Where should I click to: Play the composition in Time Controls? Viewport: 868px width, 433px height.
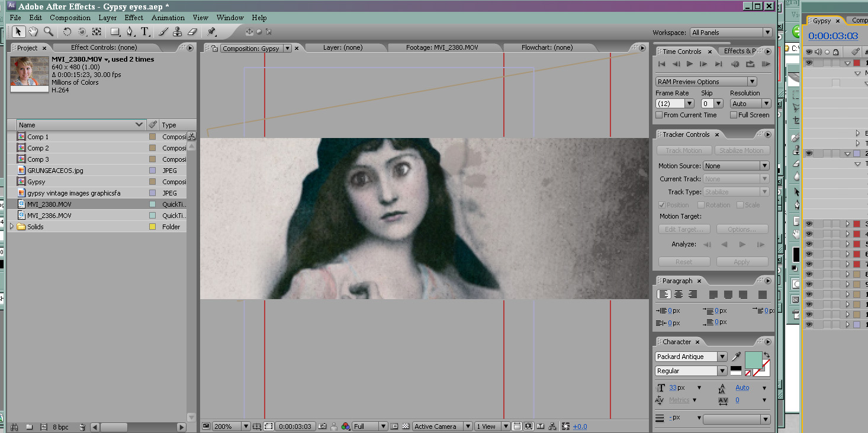click(690, 64)
